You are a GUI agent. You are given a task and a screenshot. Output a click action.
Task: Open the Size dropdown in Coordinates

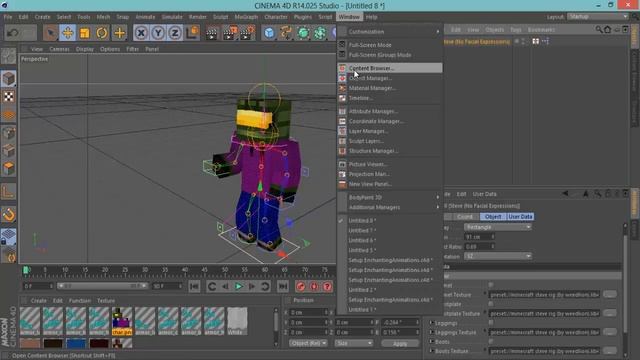[x=354, y=343]
